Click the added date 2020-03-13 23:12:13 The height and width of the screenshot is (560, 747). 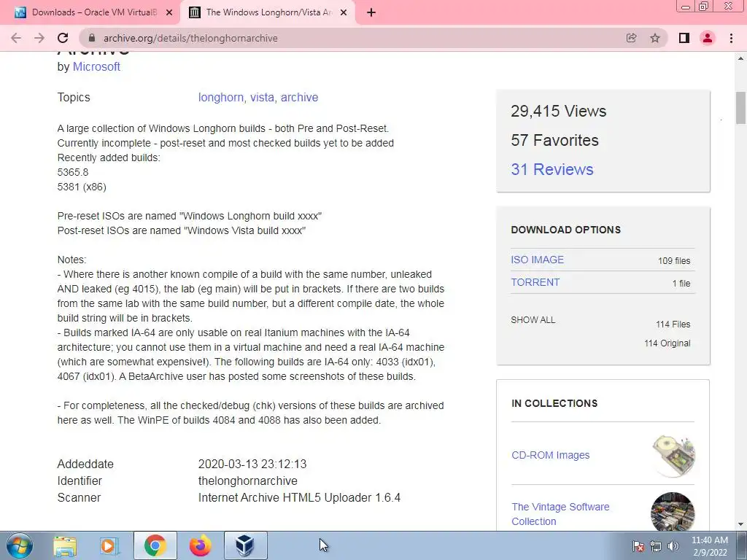coord(252,464)
